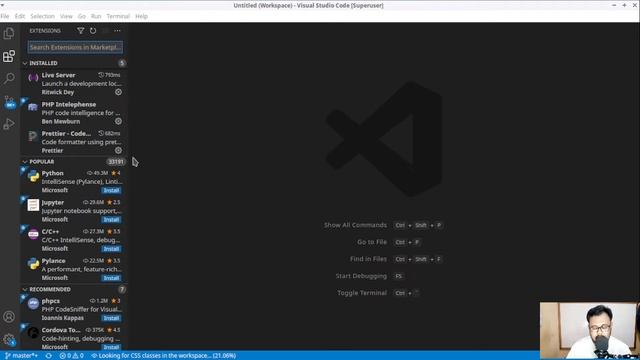Install the phpcs extension
Image resolution: width=640 pixels, height=360 pixels.
pyautogui.click(x=111, y=318)
